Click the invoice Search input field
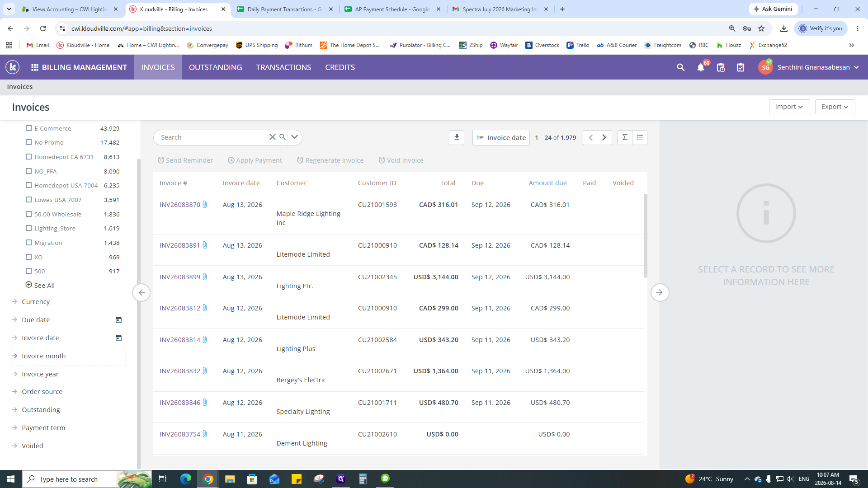 212,137
